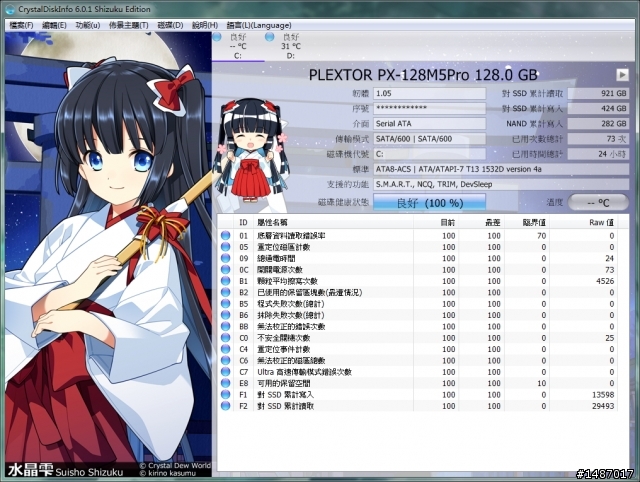
Task: Click raw value 29493 in row F2
Action: click(x=603, y=406)
